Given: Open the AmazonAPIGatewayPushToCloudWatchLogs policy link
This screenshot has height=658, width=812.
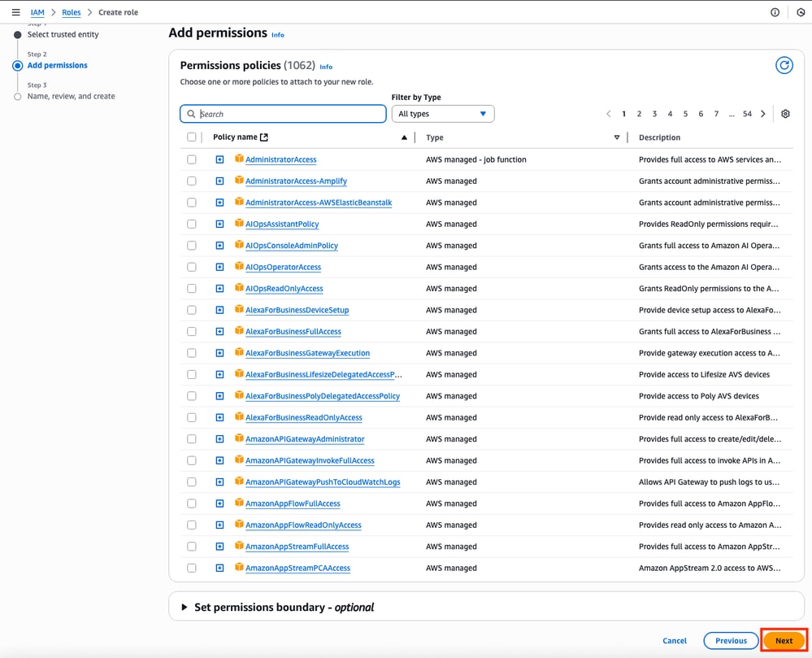Looking at the screenshot, I should 323,482.
